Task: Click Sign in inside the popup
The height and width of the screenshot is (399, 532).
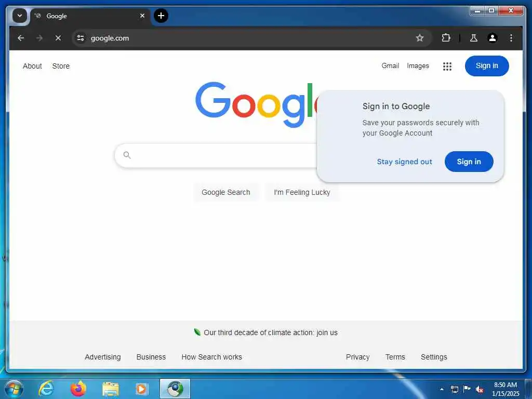Action: tap(469, 162)
